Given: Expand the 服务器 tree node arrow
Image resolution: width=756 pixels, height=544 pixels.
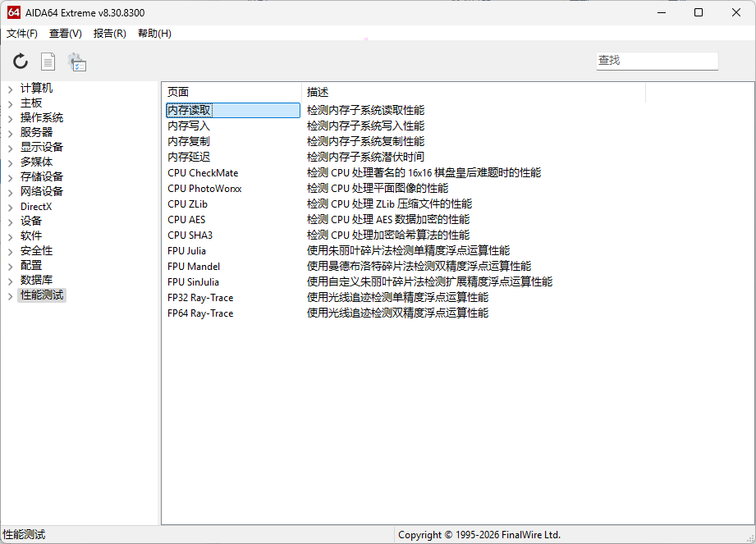Looking at the screenshot, I should [x=10, y=134].
